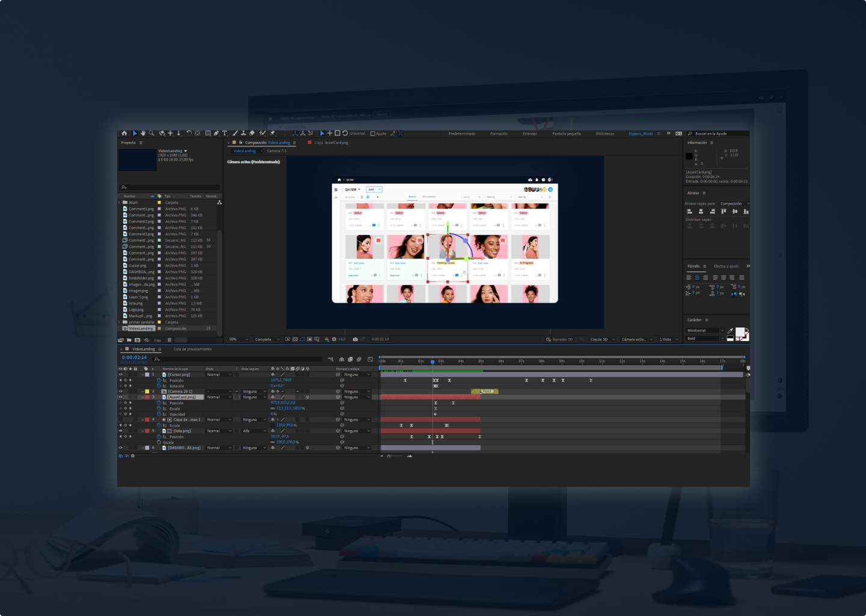Select the Hand tool in the toolbar

click(143, 134)
